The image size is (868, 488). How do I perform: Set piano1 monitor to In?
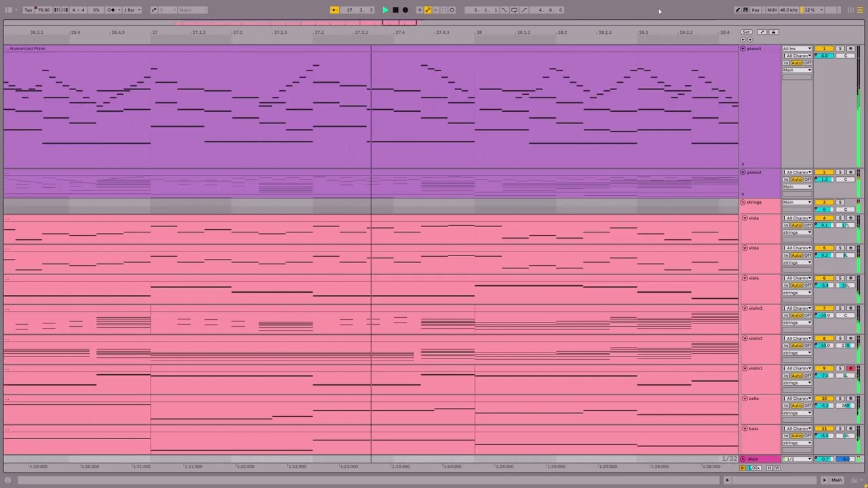(786, 63)
